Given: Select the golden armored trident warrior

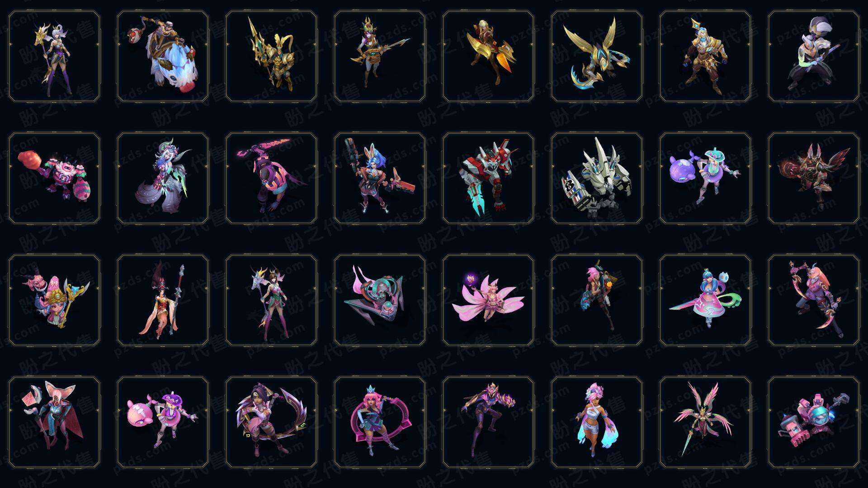Looking at the screenshot, I should [x=271, y=56].
